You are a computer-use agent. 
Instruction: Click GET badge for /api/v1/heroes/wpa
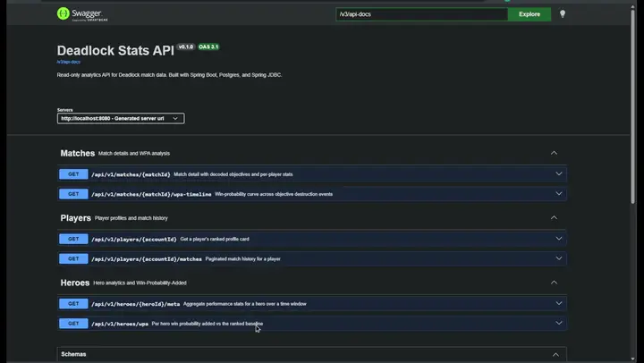click(73, 324)
